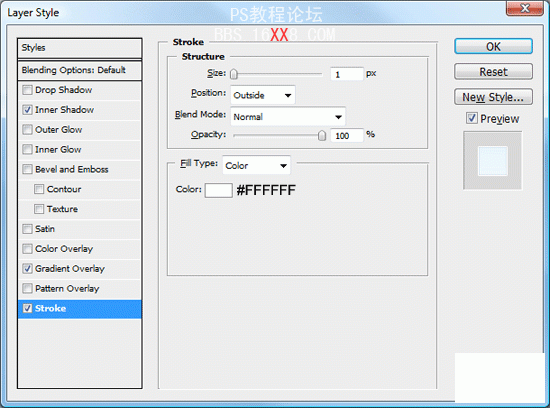Open the Styles panel entry
This screenshot has height=408, width=550.
[80, 48]
